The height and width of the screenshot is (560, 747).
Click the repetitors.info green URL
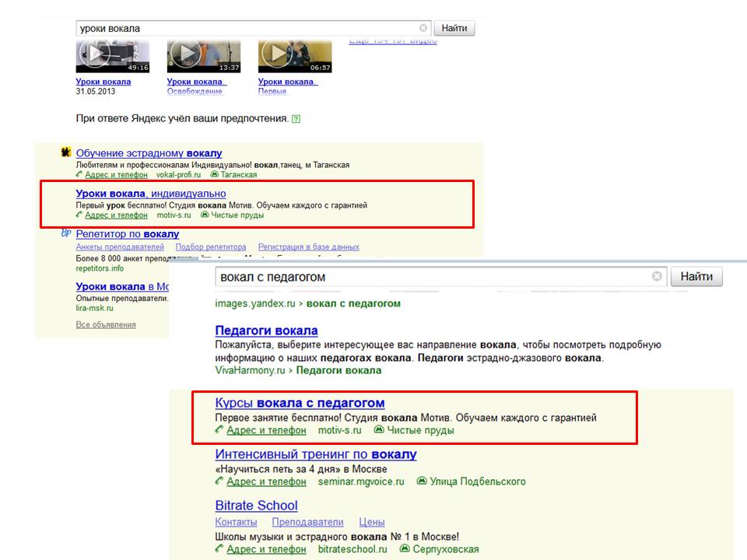pyautogui.click(x=100, y=268)
